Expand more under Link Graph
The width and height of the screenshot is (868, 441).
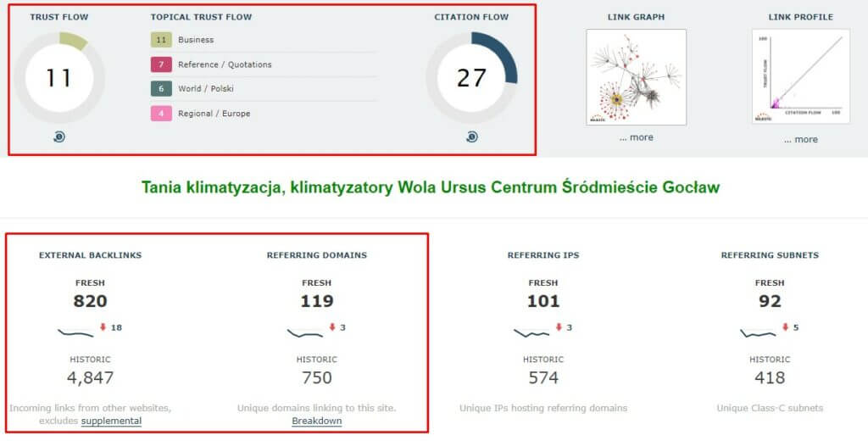click(x=636, y=137)
